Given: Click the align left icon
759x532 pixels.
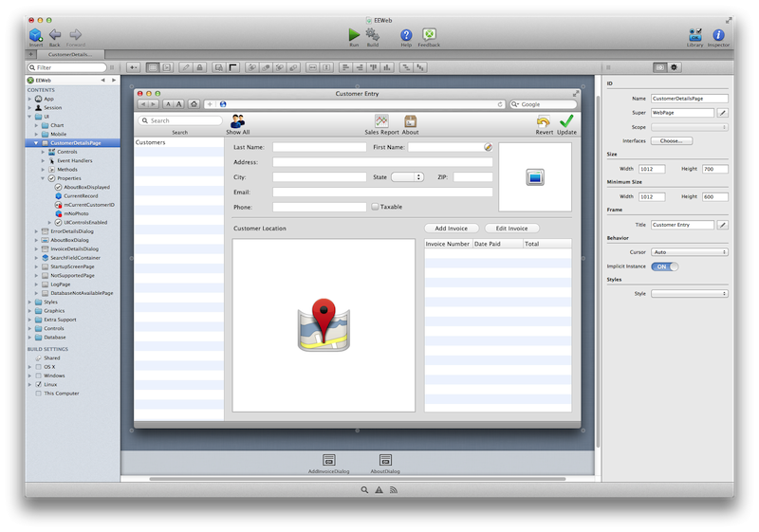Looking at the screenshot, I should click(345, 67).
